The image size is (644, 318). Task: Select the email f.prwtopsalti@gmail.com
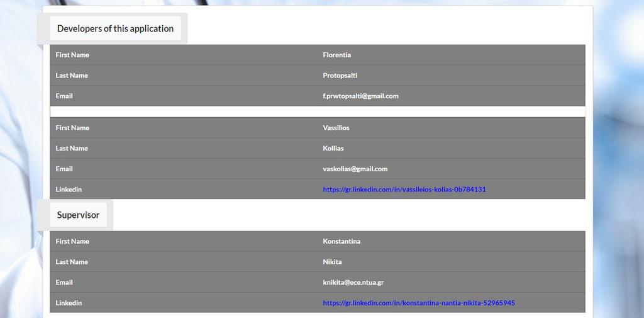click(360, 96)
